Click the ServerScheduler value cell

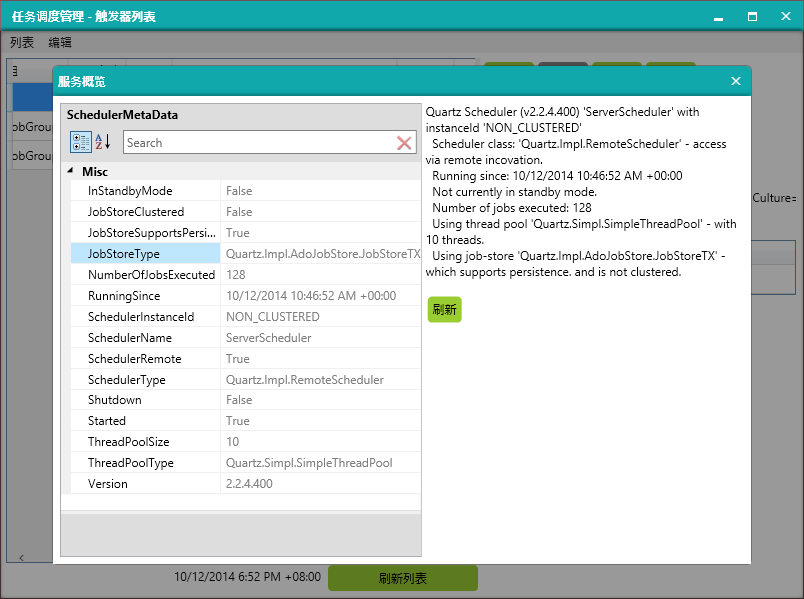tap(321, 338)
